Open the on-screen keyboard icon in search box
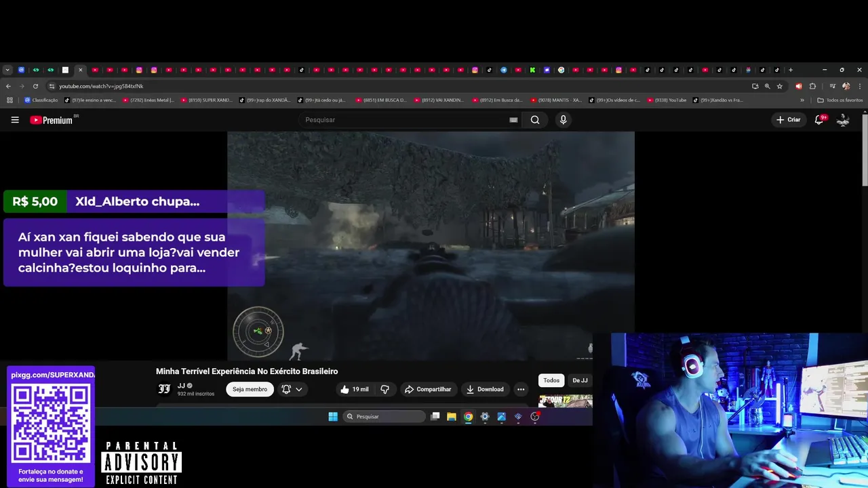 [513, 120]
